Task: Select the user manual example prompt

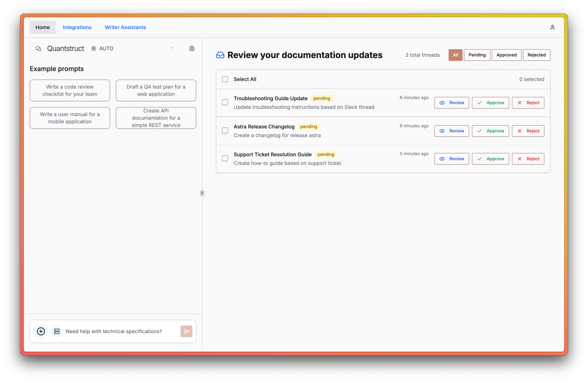Action: tap(70, 118)
